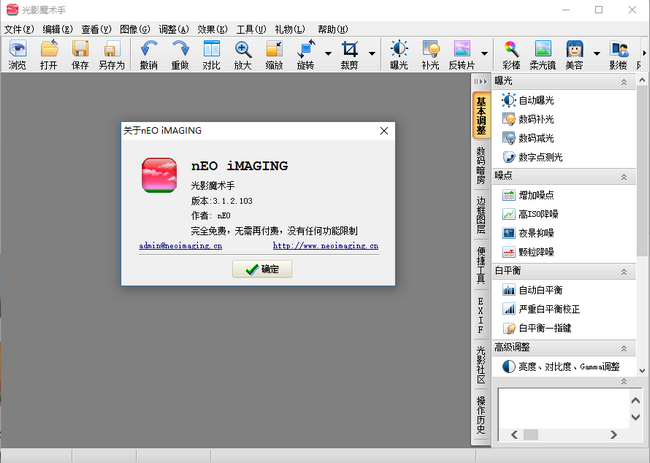
Task: Choose 数码减光 in the side panel
Action: coord(528,138)
